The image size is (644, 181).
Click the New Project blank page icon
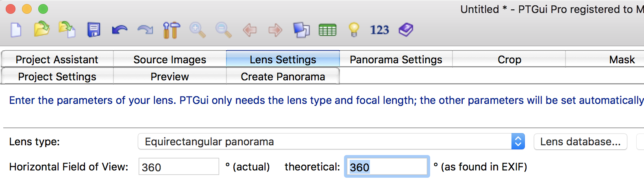pyautogui.click(x=16, y=30)
